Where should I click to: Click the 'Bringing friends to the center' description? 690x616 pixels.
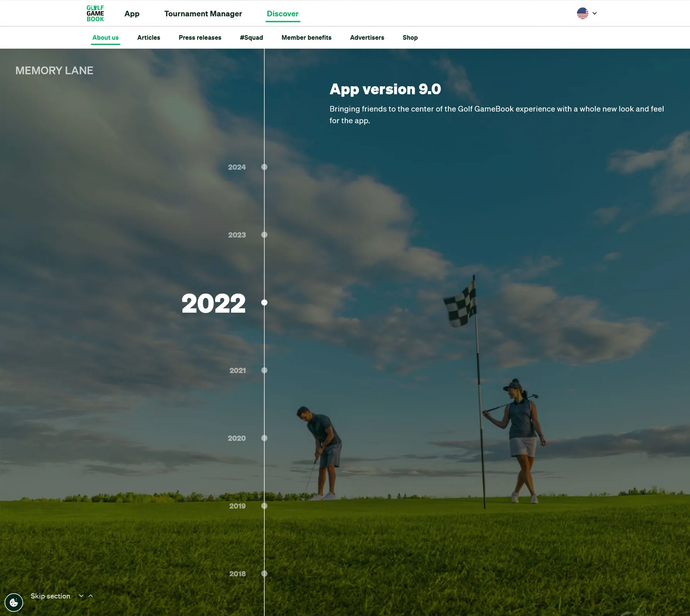coord(497,115)
